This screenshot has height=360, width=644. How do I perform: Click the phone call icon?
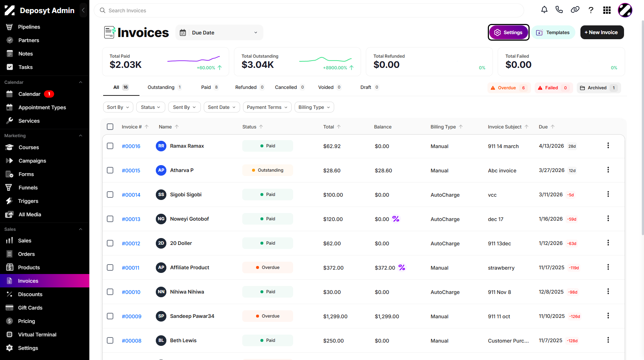pos(559,10)
